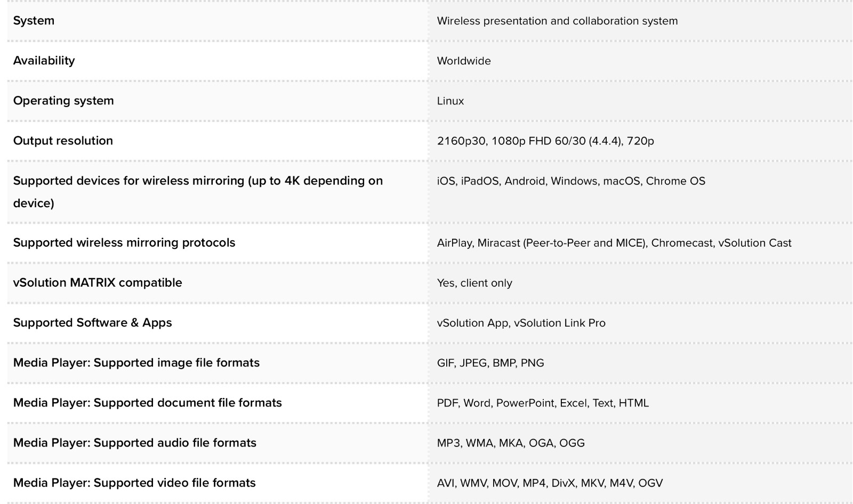
Task: Click the AirPlay, Miracast protocols value
Action: [614, 243]
